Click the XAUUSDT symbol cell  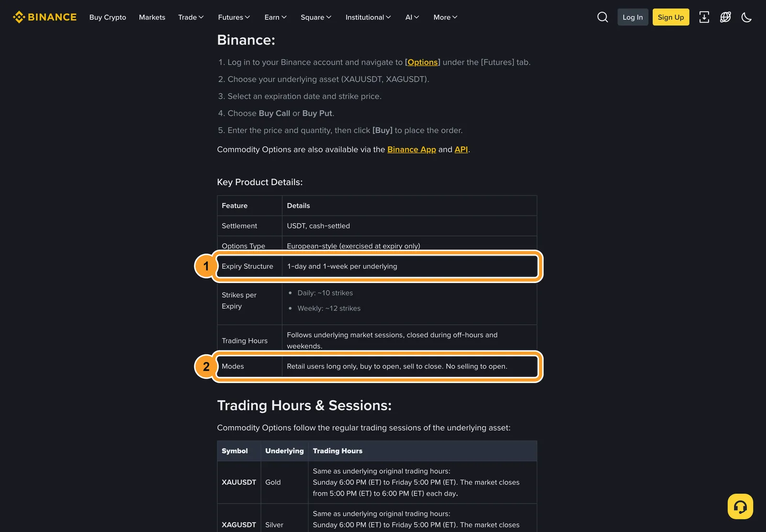[x=239, y=482]
